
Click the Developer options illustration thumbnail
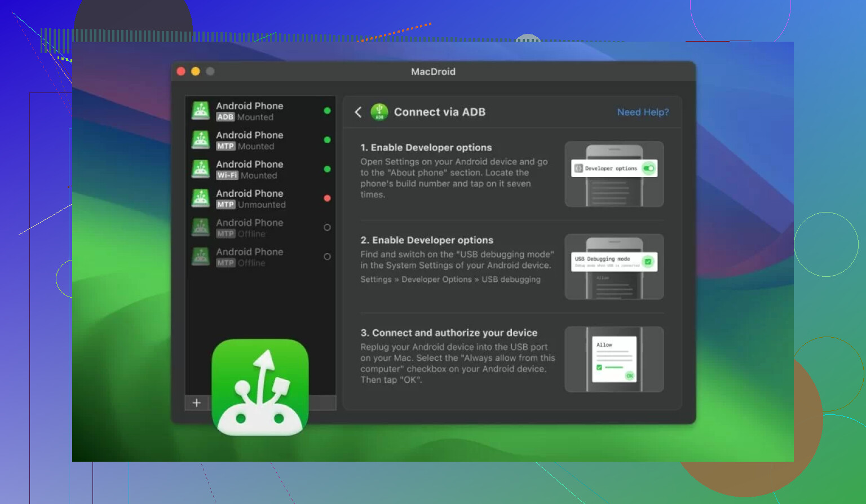(614, 174)
